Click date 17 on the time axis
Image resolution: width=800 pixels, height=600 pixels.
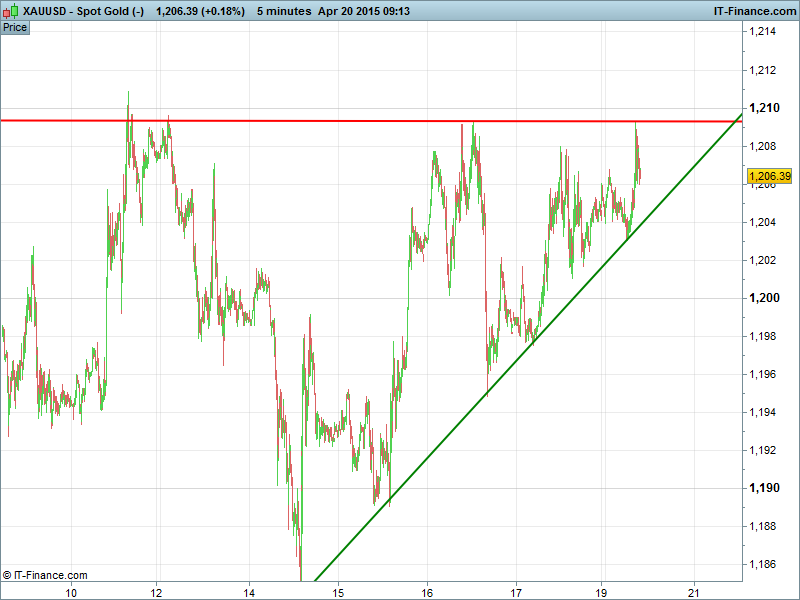[x=516, y=591]
